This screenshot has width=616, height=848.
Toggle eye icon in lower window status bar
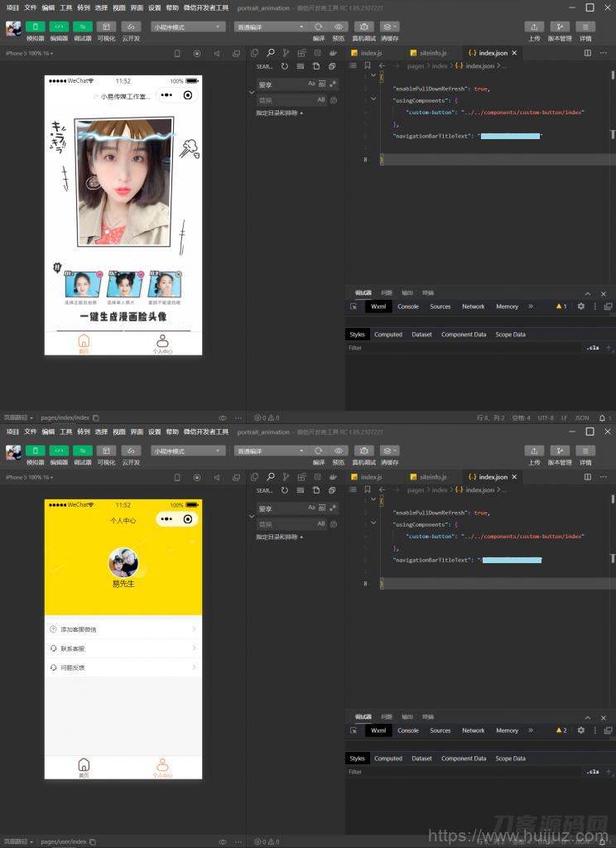click(x=222, y=841)
